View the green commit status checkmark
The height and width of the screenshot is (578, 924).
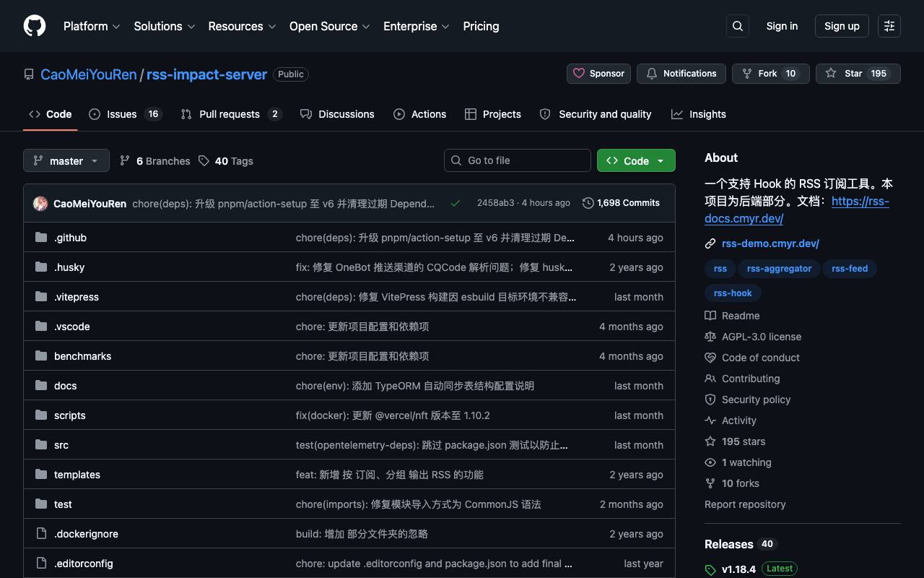coord(456,203)
